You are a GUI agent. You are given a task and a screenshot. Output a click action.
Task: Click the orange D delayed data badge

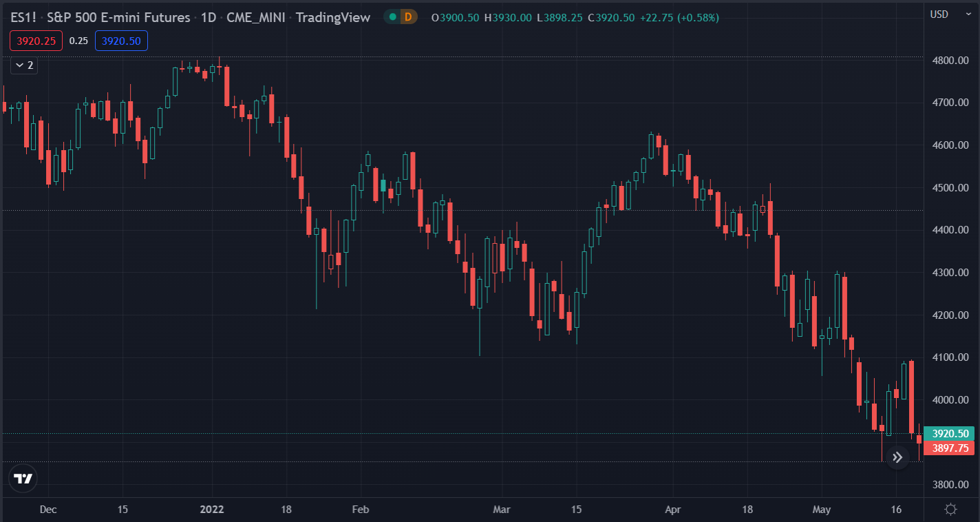tap(408, 17)
